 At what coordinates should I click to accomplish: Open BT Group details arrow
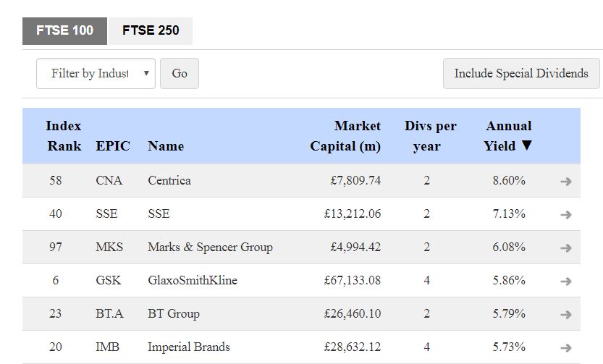coord(566,315)
